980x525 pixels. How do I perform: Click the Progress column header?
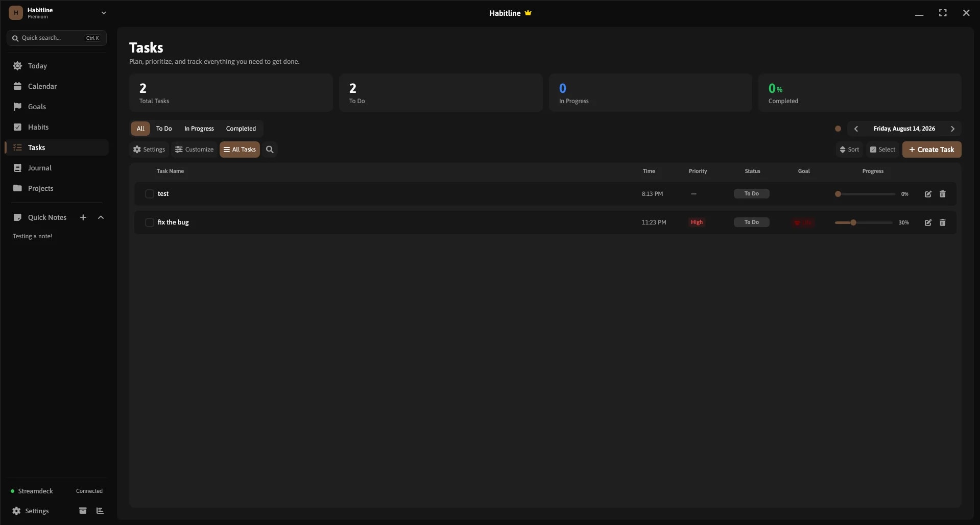tap(873, 171)
